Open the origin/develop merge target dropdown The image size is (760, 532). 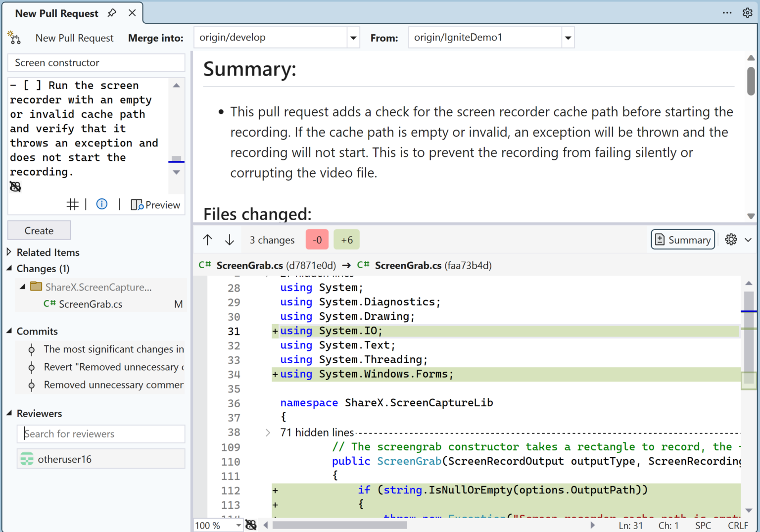click(353, 37)
